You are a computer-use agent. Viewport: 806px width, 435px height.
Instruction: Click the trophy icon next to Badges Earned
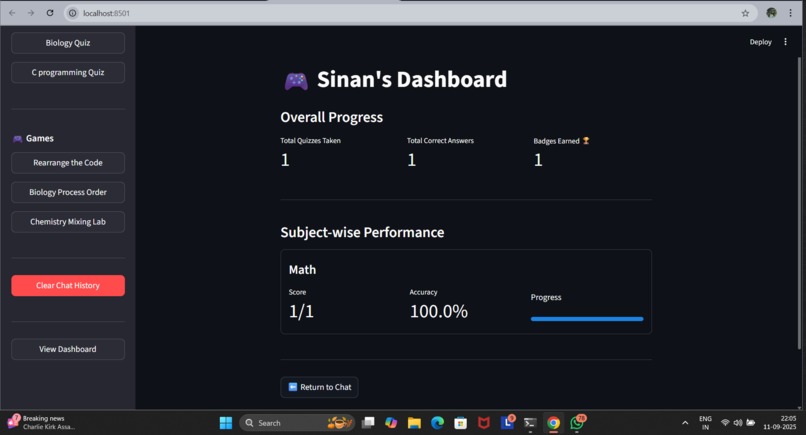click(585, 141)
